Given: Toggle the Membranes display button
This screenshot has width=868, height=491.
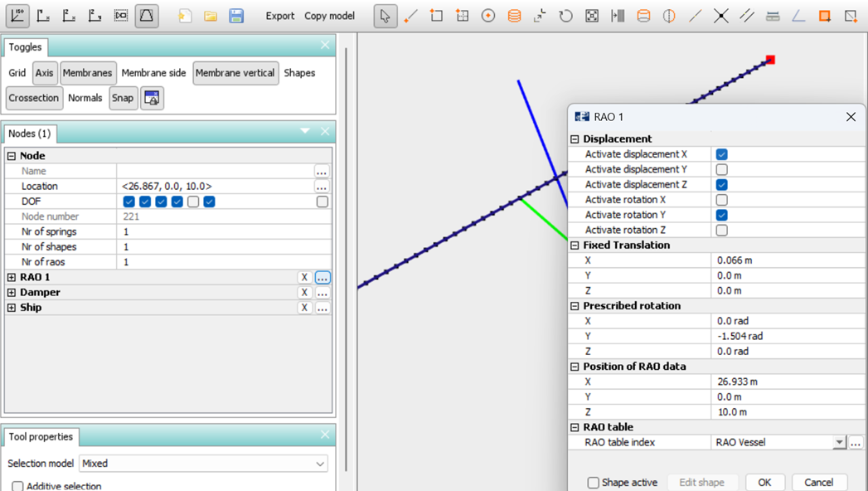Looking at the screenshot, I should click(88, 73).
